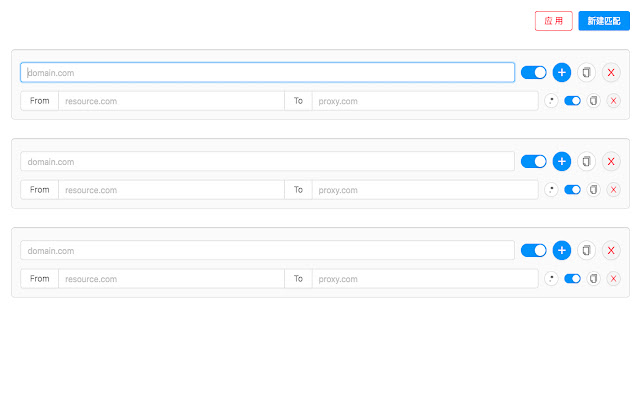This screenshot has height=400, width=640.
Task: Click resource.com From field in second group
Action: (171, 190)
